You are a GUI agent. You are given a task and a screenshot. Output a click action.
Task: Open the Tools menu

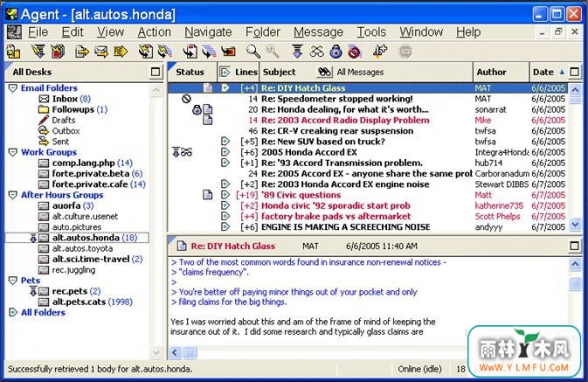[x=371, y=32]
